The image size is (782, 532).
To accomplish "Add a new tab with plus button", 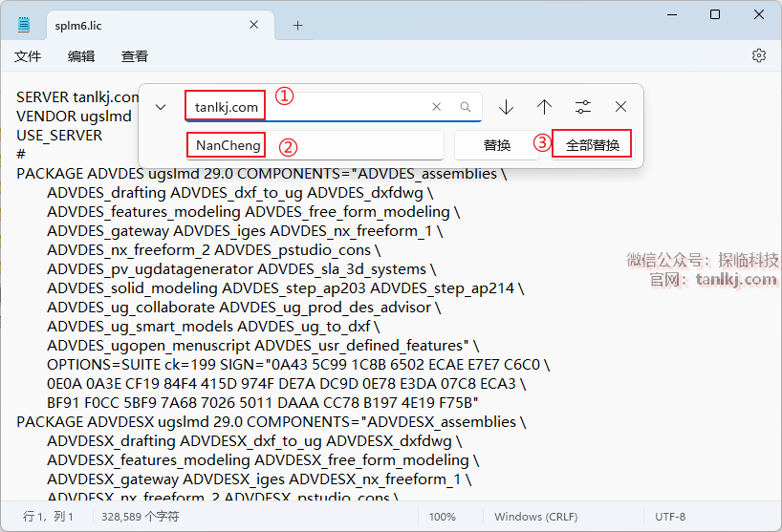I will [x=297, y=25].
